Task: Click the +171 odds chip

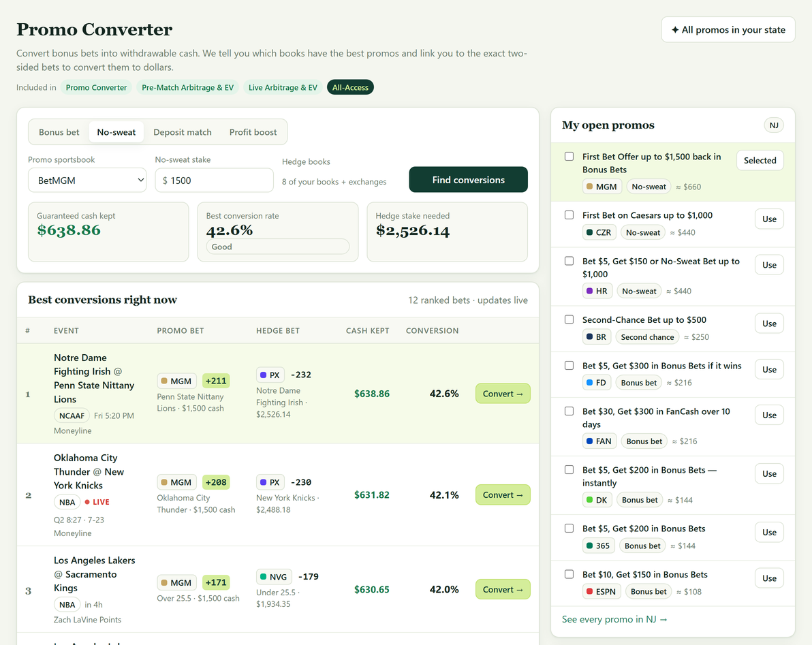Action: point(216,583)
